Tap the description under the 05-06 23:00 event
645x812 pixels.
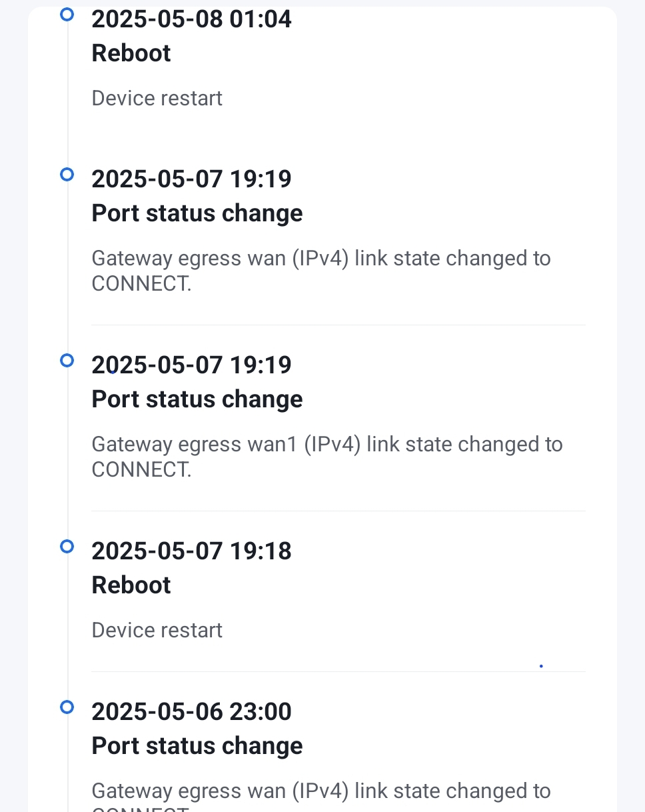point(321,792)
